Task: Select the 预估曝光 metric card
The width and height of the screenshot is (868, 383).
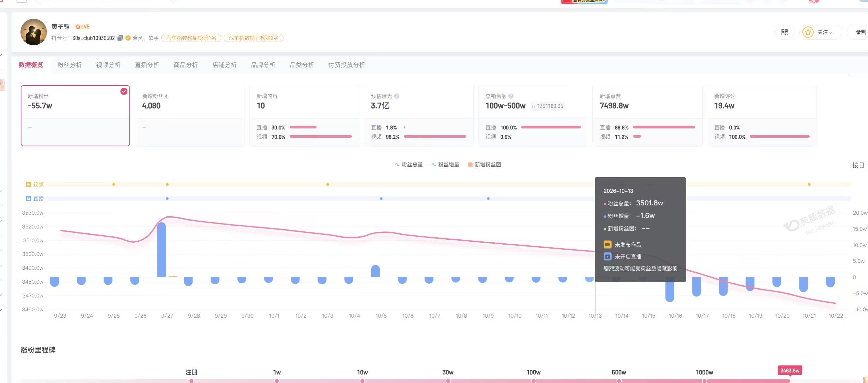Action: coord(418,116)
